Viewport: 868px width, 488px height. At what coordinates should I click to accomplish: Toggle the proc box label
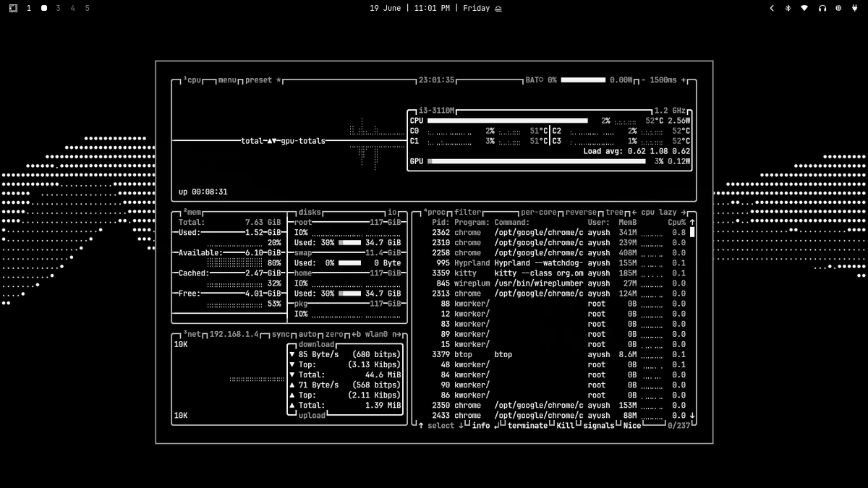tap(435, 213)
